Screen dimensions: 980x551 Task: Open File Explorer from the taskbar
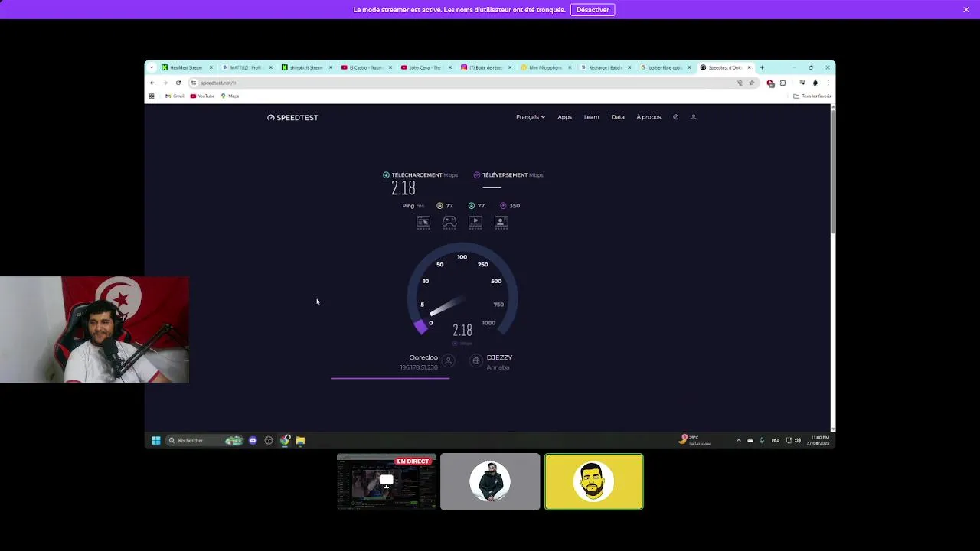300,440
